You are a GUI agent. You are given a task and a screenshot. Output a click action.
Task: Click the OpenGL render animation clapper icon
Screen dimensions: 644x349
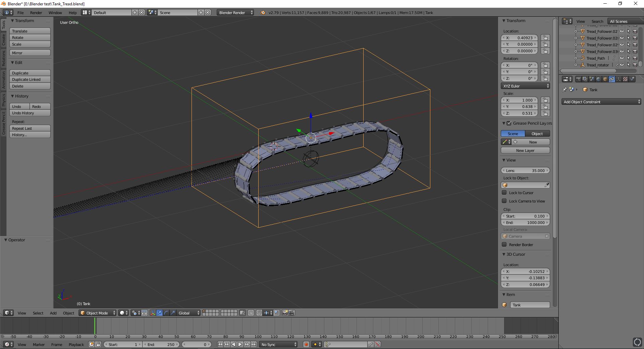[292, 313]
